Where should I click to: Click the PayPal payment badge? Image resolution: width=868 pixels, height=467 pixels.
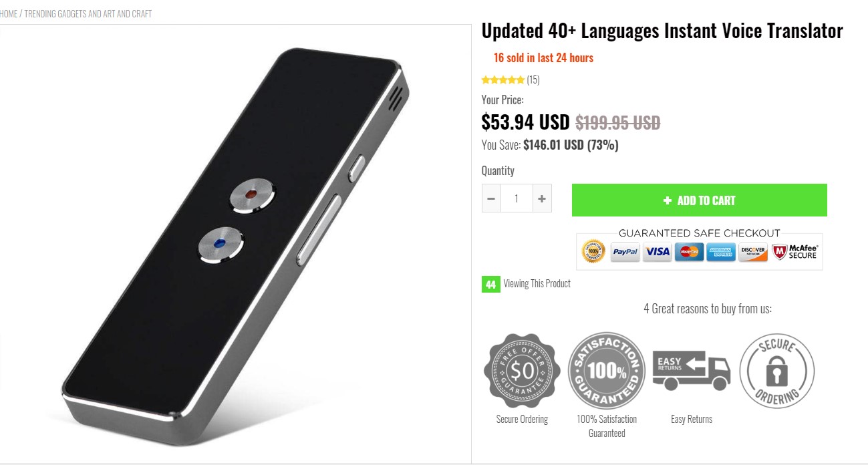(x=625, y=252)
